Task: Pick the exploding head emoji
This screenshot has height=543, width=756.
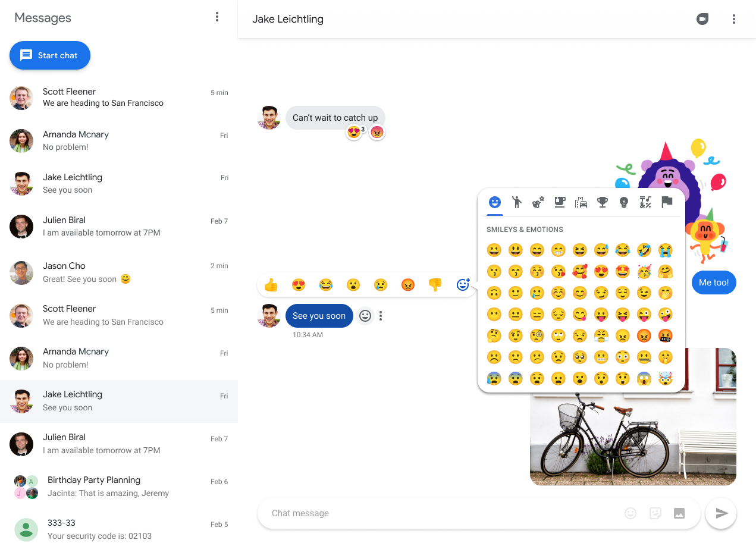Action: tap(666, 379)
